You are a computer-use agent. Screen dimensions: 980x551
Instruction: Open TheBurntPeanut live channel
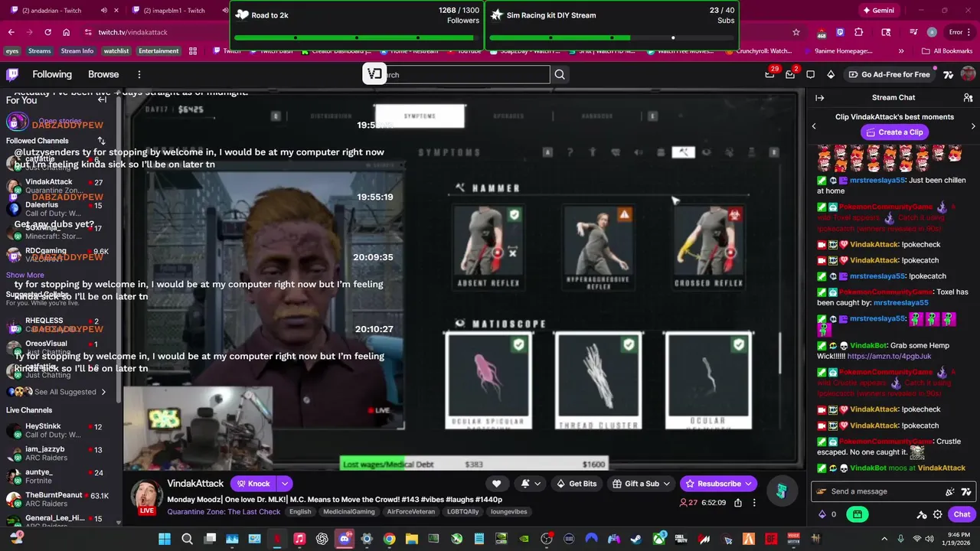click(61, 499)
